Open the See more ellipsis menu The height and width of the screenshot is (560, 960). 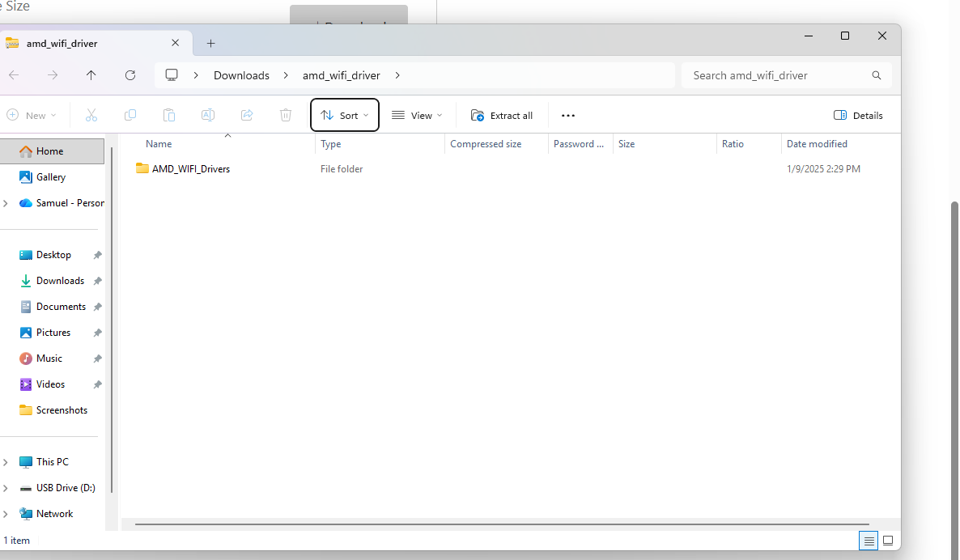coord(568,116)
